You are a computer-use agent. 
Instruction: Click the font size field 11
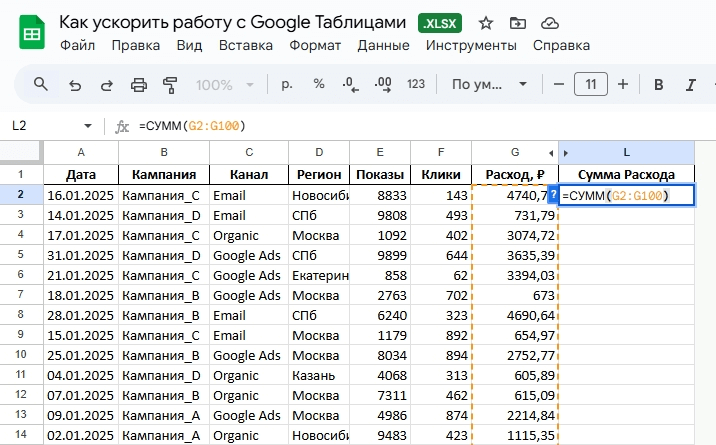pyautogui.click(x=590, y=84)
